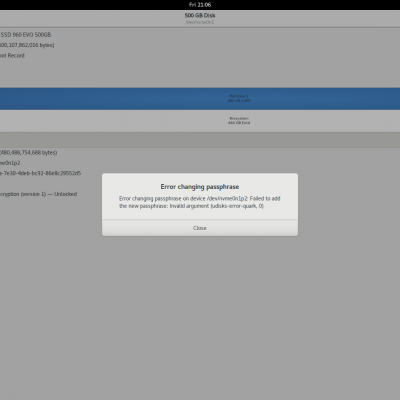Select the Filesystem 480 GB Ext4 block
This screenshot has height=400, width=400.
point(200,121)
